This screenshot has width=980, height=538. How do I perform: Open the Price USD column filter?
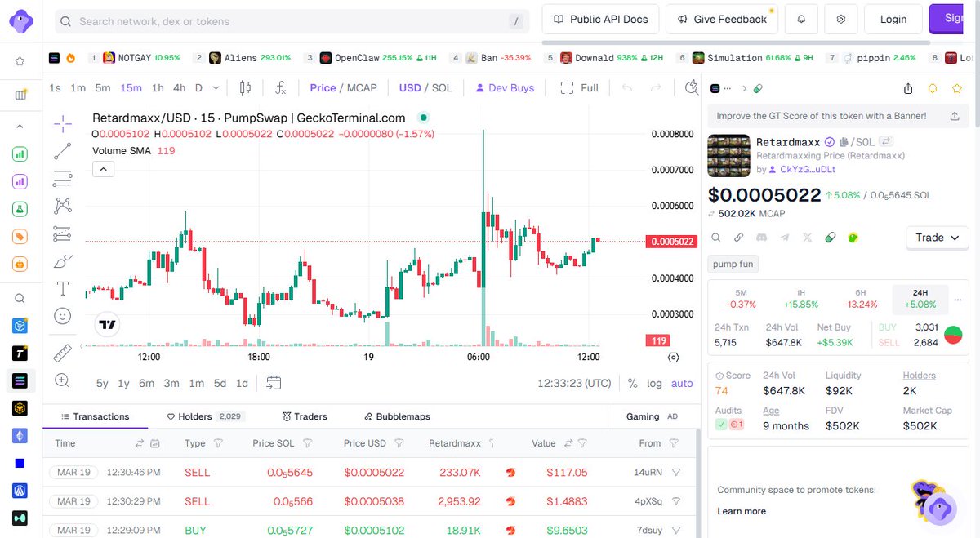[399, 443]
